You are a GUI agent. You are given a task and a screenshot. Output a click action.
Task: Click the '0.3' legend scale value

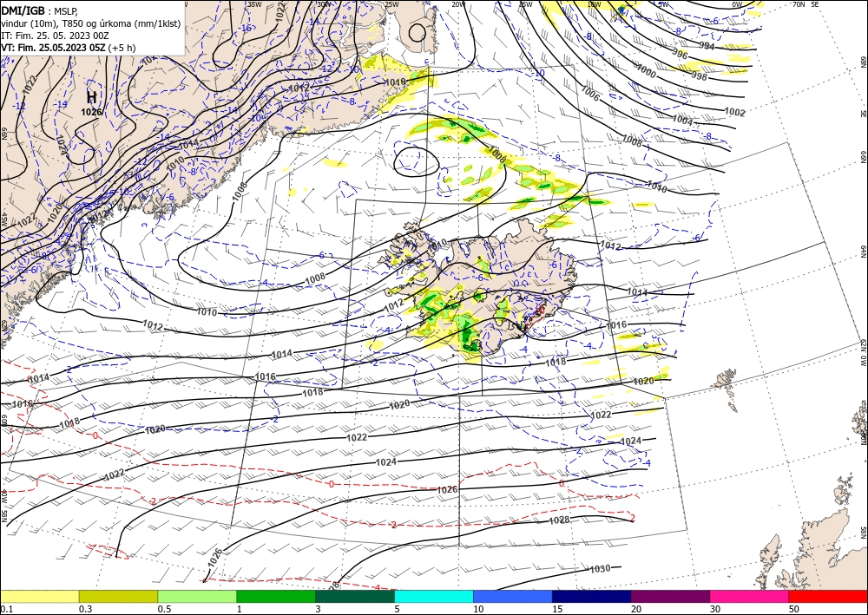pyautogui.click(x=85, y=609)
